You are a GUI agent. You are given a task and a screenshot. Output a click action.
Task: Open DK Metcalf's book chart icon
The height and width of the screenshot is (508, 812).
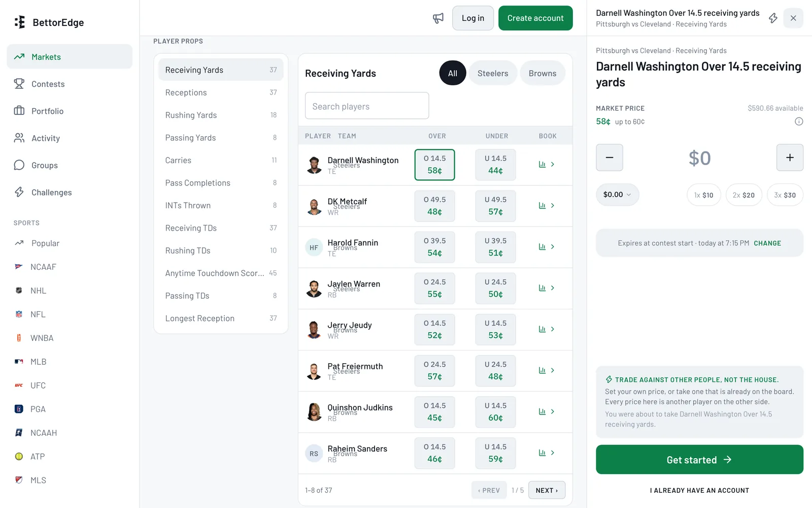[542, 206]
